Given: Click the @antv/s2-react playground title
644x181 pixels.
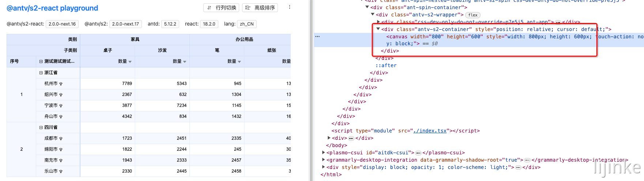Looking at the screenshot, I should click(x=52, y=8).
